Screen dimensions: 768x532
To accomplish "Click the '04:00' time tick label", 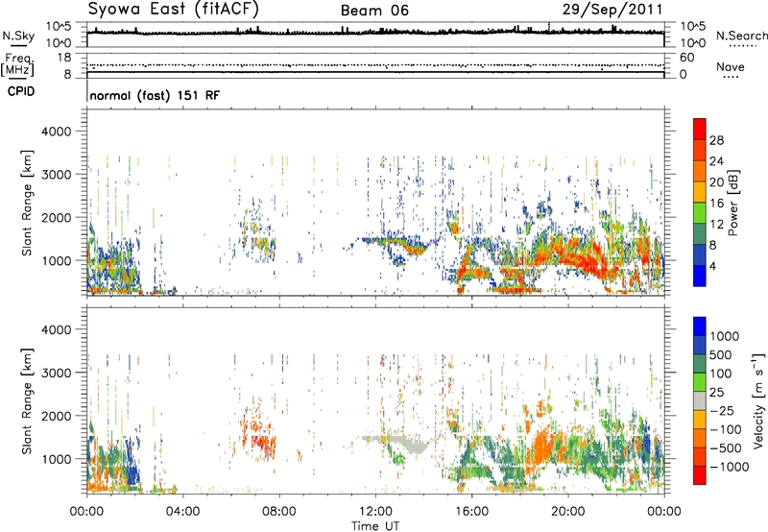I will 182,512.
